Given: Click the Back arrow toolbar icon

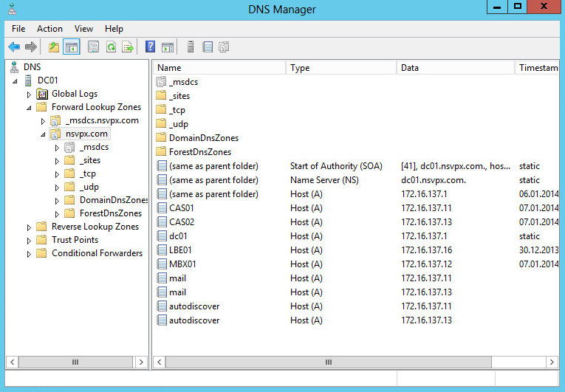Looking at the screenshot, I should 14,47.
